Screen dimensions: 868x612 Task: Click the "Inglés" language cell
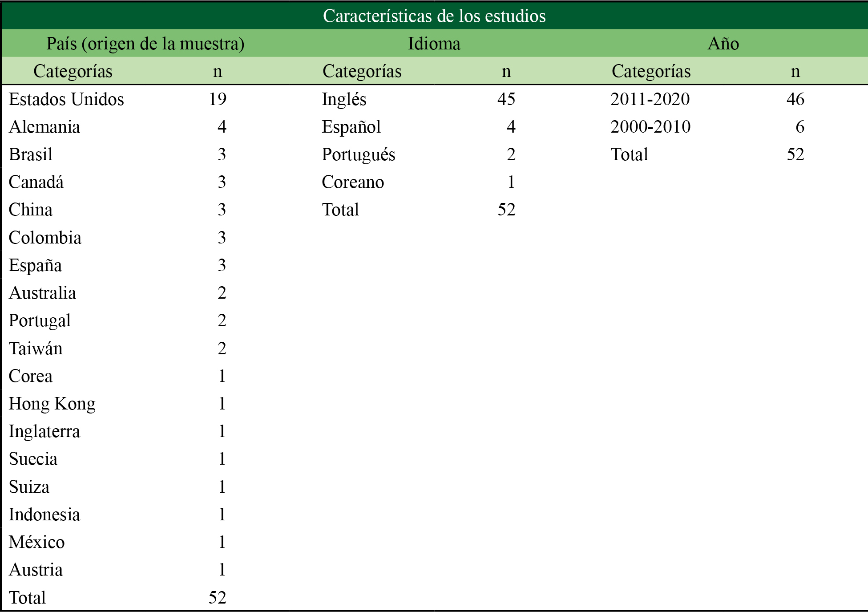[x=344, y=99]
